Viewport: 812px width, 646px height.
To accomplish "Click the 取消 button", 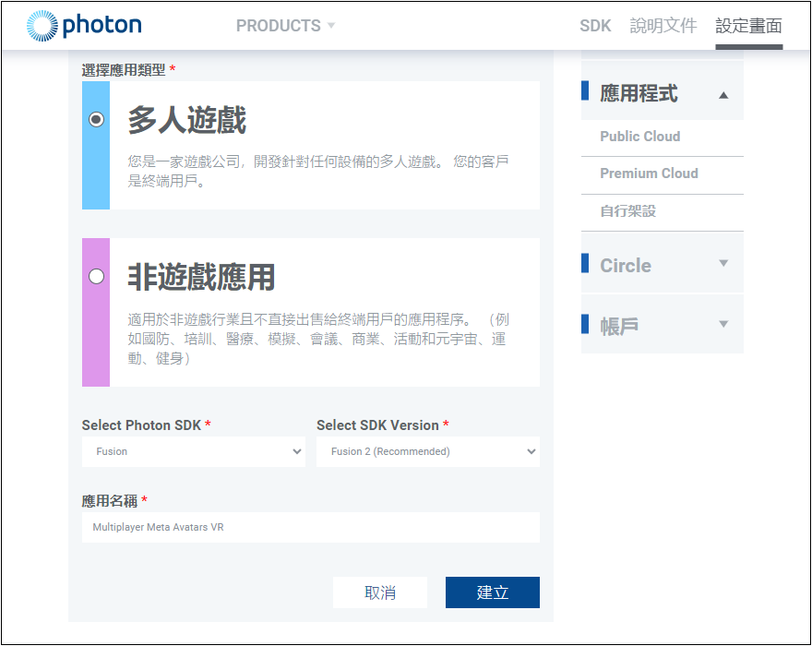I will pyautogui.click(x=380, y=592).
